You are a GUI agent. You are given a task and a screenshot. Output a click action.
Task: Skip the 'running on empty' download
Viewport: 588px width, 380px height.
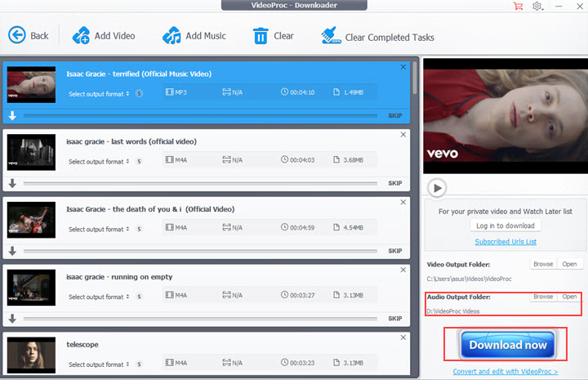click(395, 319)
